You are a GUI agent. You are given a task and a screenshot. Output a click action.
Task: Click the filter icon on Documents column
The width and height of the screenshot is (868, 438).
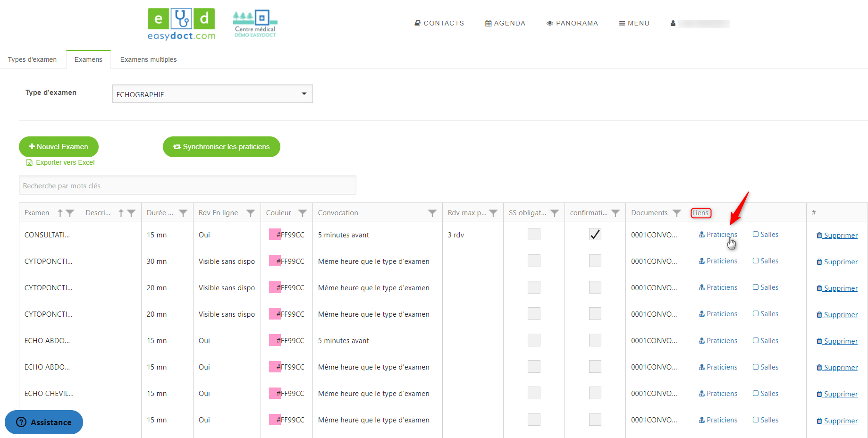point(676,213)
